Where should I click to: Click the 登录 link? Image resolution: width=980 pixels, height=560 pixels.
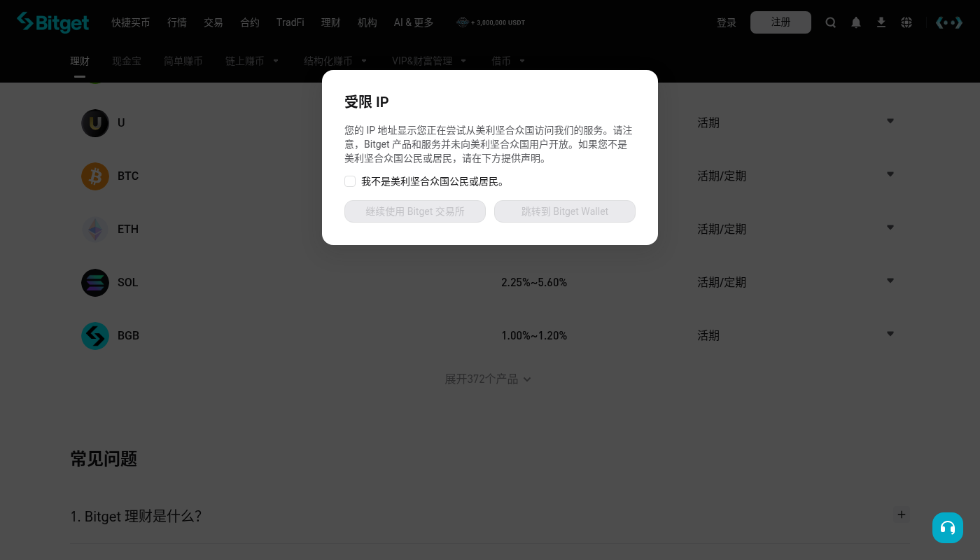727,22
